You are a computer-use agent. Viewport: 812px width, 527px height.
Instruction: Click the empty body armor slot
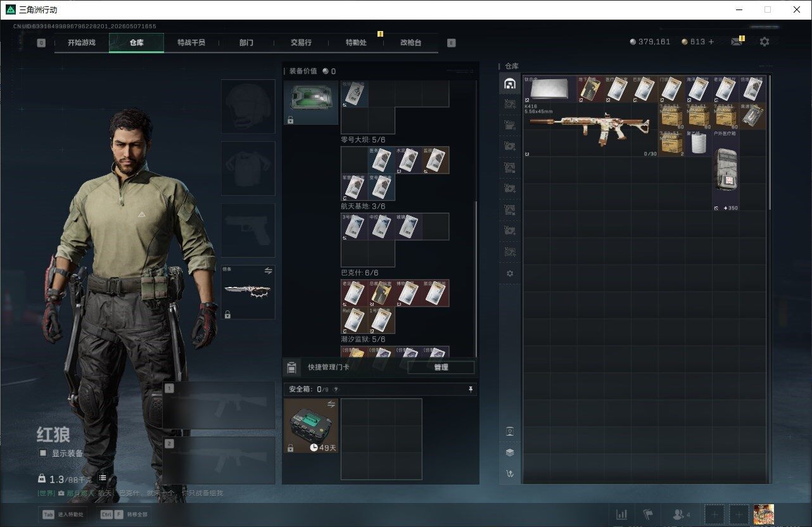tap(248, 168)
